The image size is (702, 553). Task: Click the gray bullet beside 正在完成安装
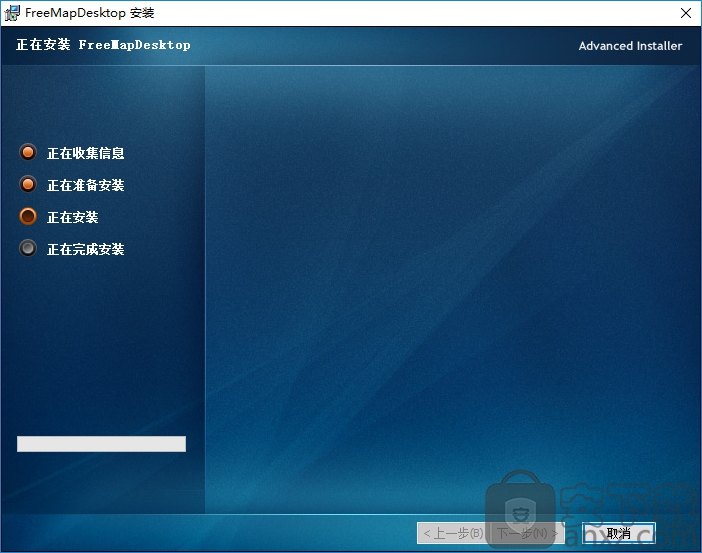point(28,249)
